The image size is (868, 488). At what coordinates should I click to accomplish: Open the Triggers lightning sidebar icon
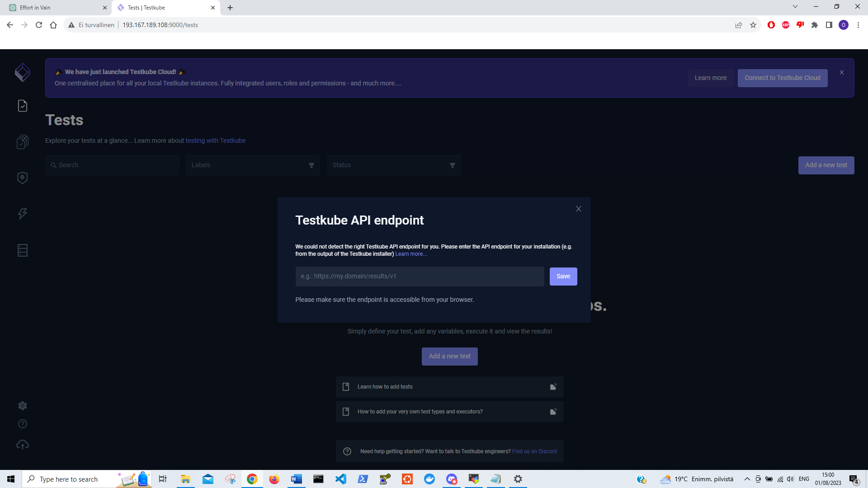click(23, 214)
